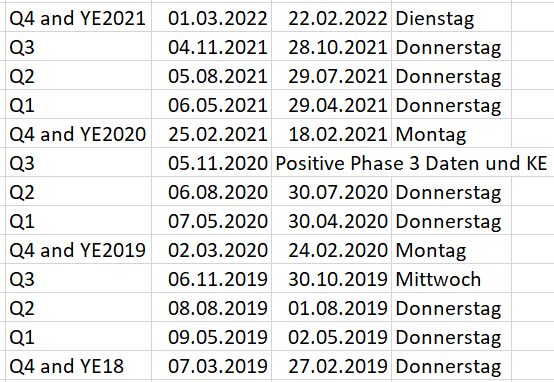Select the Positive Phase 3 Daten cell
Screen dimensions: 554x382
(x=413, y=163)
